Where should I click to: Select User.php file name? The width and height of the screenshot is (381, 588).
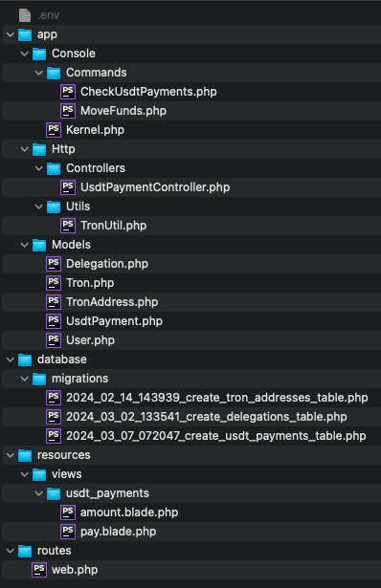[x=90, y=340]
